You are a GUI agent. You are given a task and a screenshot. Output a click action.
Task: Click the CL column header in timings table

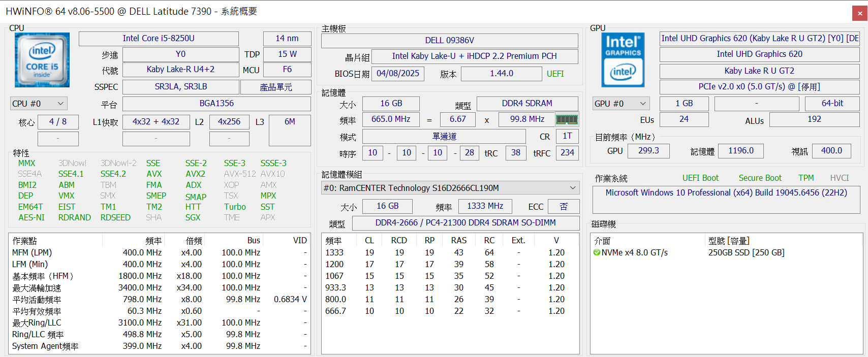[369, 241]
